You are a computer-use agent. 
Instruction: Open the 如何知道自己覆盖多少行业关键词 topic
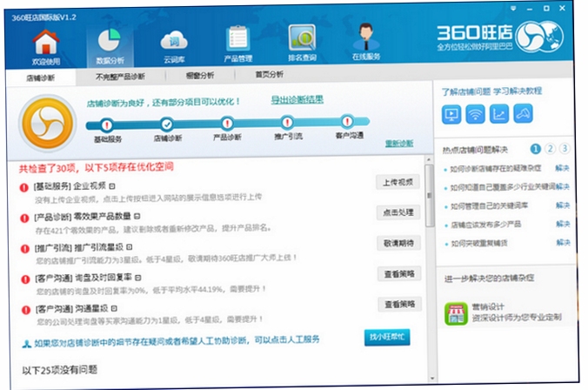click(x=503, y=187)
